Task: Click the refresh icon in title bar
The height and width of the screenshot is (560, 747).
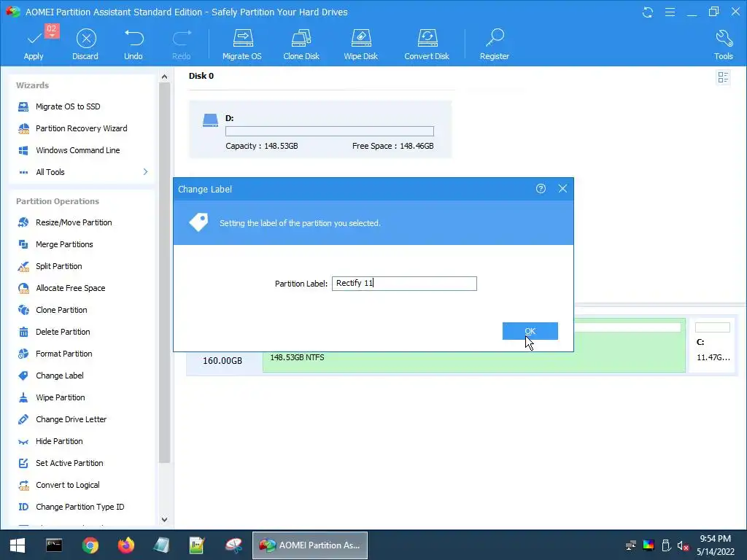Action: pyautogui.click(x=648, y=12)
